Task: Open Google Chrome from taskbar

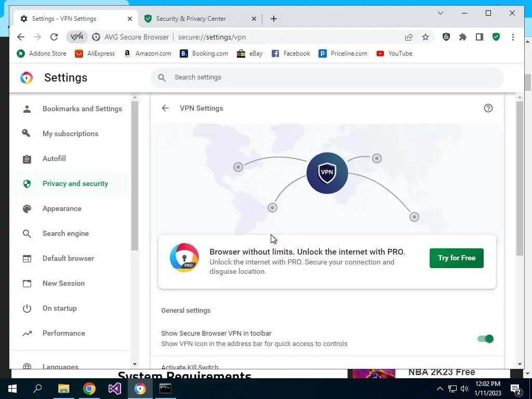Action: point(89,389)
